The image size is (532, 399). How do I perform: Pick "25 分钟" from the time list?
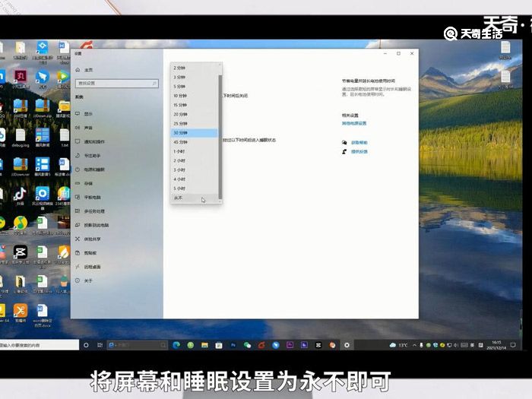195,123
